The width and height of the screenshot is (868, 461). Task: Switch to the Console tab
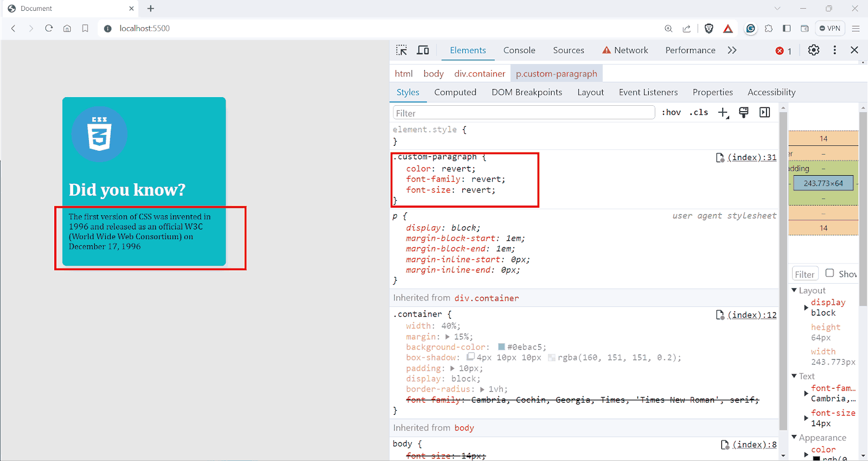tap(519, 50)
